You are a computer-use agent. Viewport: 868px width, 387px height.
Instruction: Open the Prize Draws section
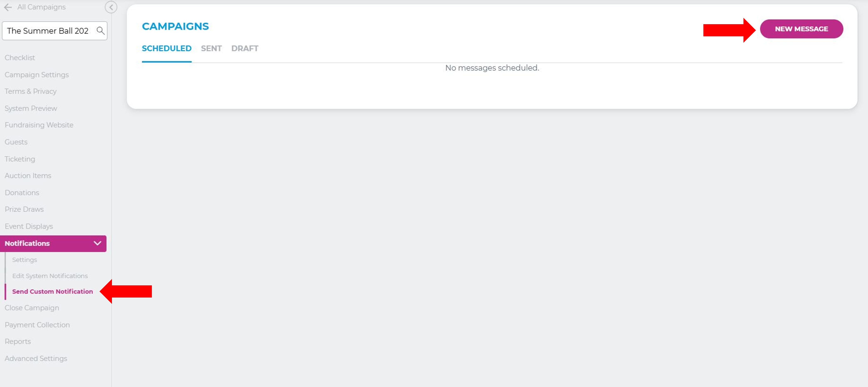24,209
